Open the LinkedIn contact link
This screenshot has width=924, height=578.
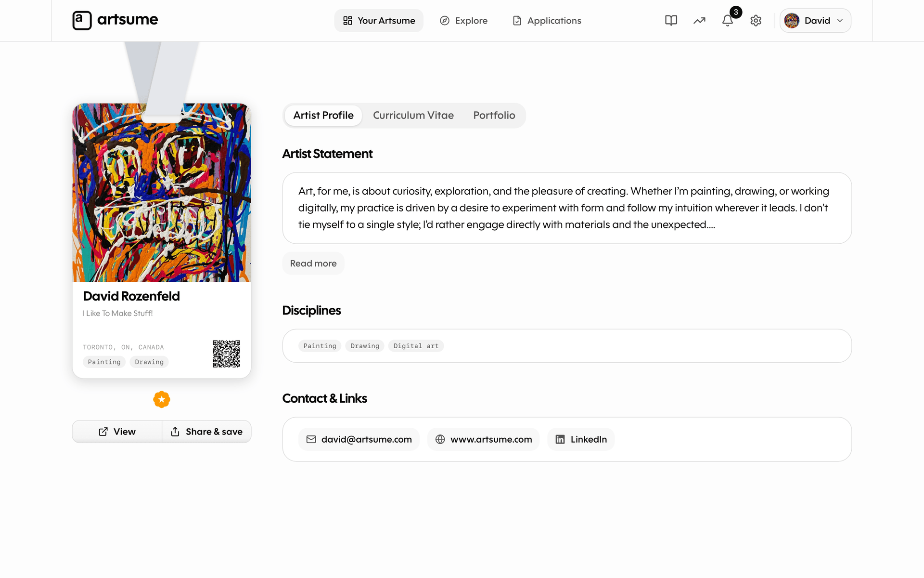(x=581, y=439)
